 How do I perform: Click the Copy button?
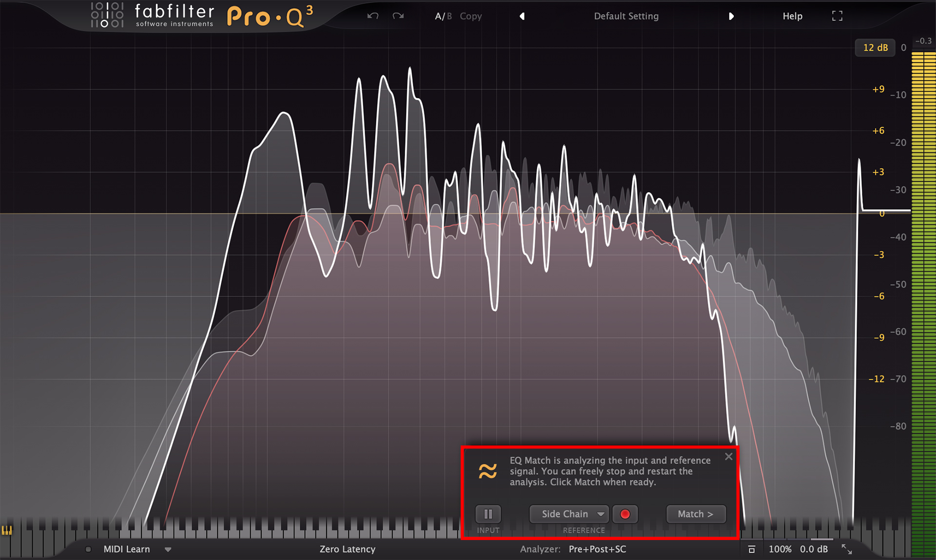(470, 16)
